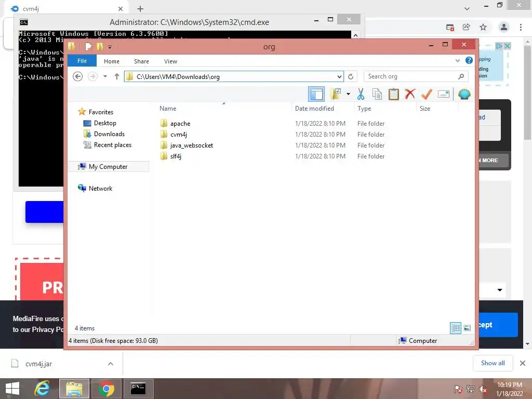Screen dimensions: 532x399
Task: Go up one folder level
Action: 117,76
